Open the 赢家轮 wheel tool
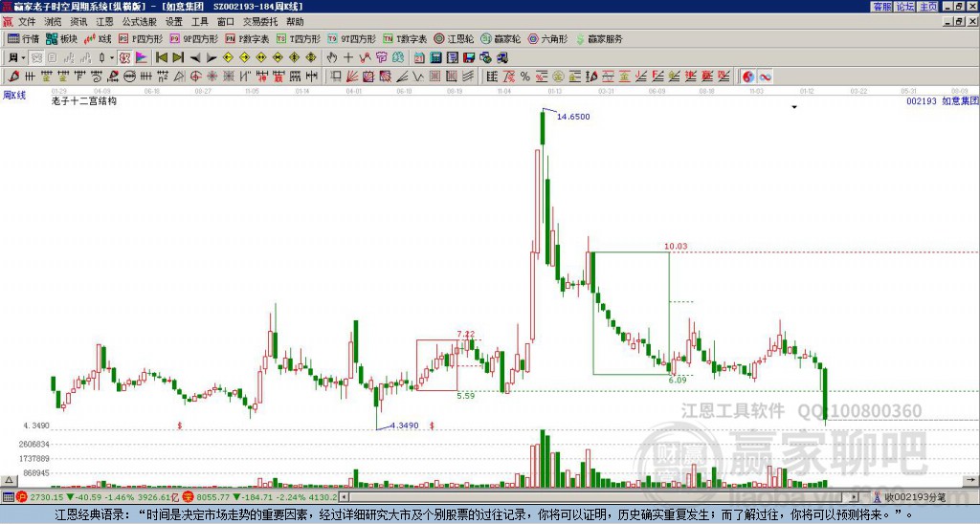 500,38
